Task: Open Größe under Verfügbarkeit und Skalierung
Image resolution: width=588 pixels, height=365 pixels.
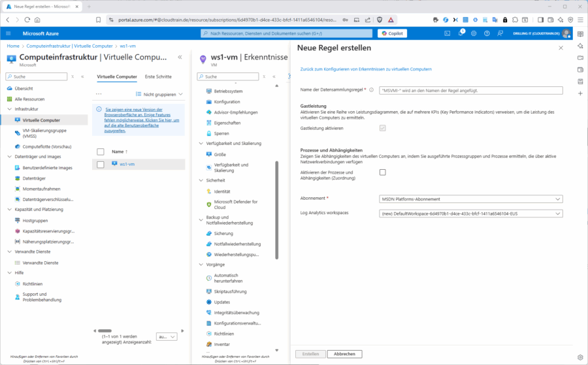Action: pos(220,154)
